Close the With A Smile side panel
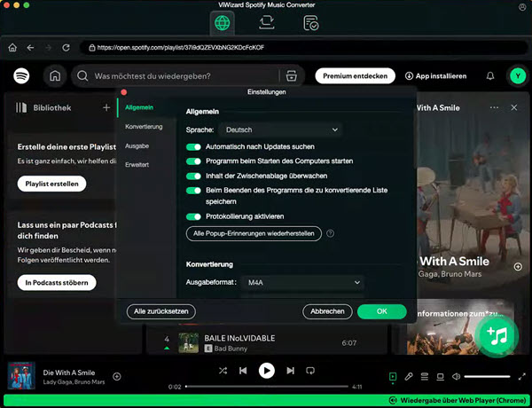 [514, 107]
